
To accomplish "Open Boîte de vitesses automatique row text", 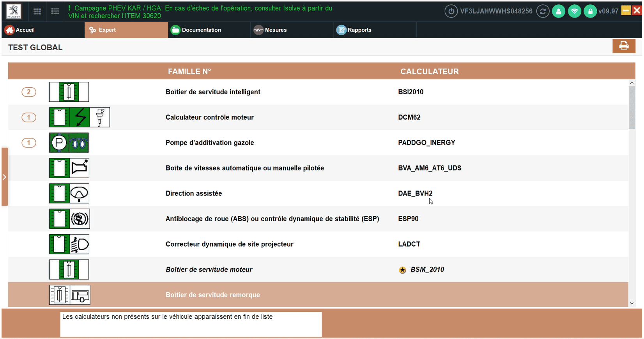I will (245, 168).
